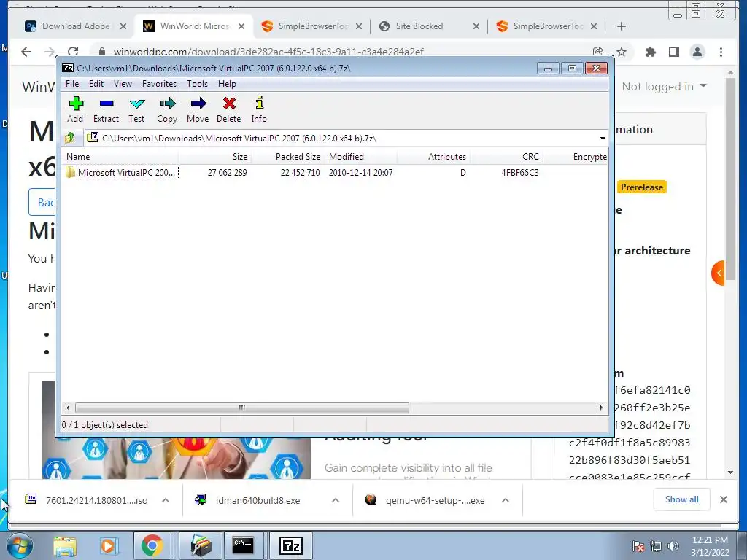Sort by the Name column header

[120, 157]
